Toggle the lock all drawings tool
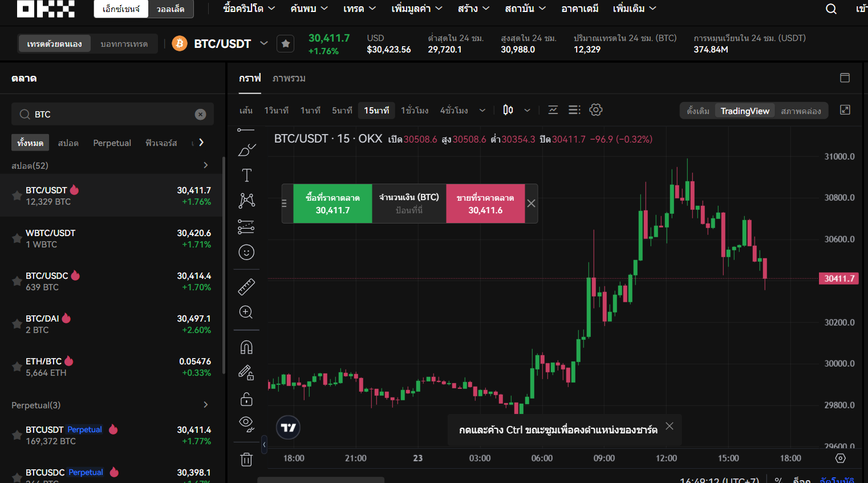This screenshot has height=483, width=868. pyautogui.click(x=246, y=399)
